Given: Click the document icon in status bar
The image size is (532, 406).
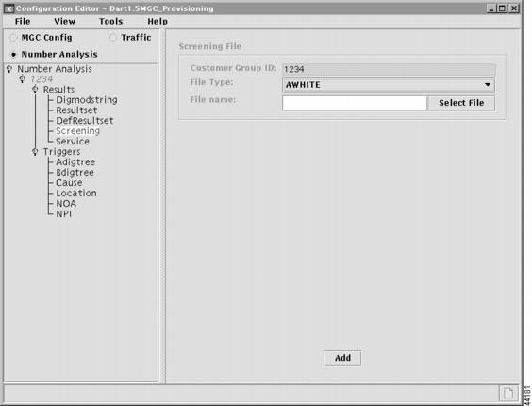Looking at the screenshot, I should click(508, 394).
